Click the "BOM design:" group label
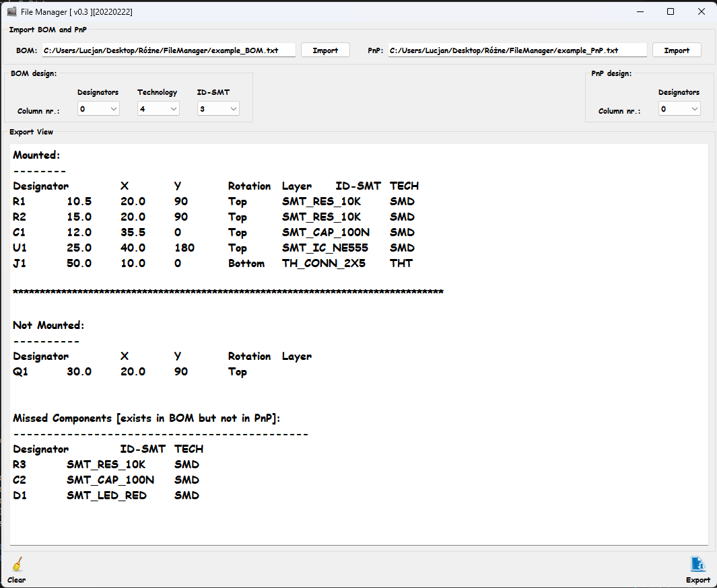 coord(34,73)
